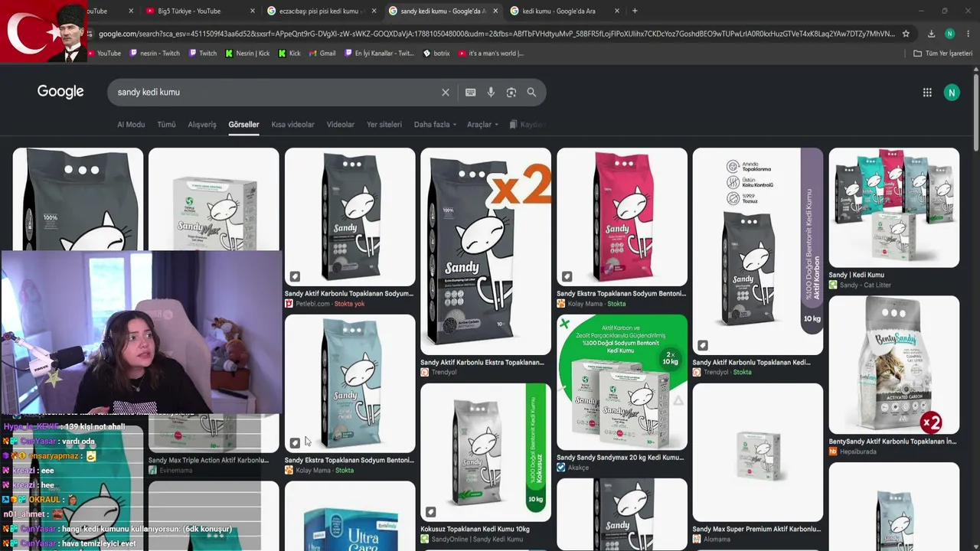Click the Google search input field
The image size is (980, 551).
coord(276,93)
